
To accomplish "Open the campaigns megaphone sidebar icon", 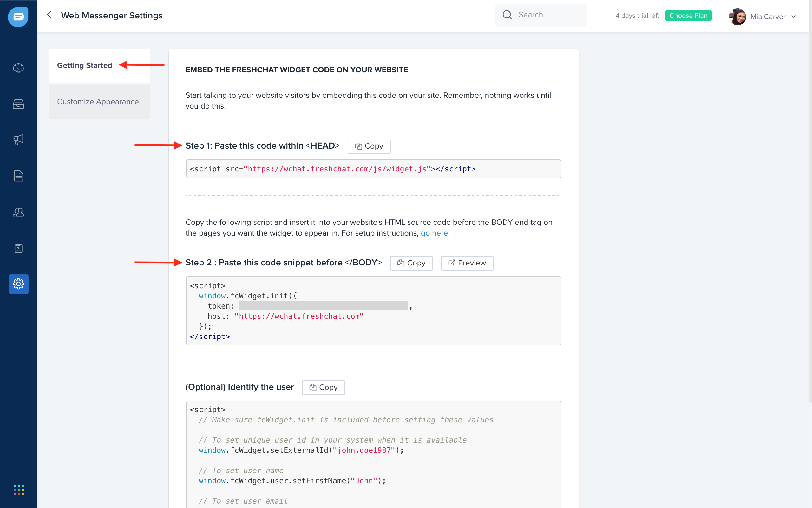I will [x=18, y=140].
